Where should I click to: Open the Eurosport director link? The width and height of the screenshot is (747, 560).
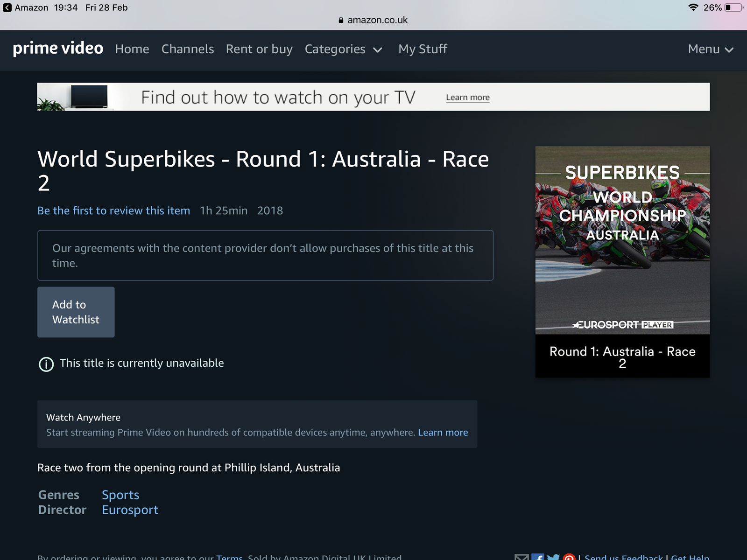point(130,510)
